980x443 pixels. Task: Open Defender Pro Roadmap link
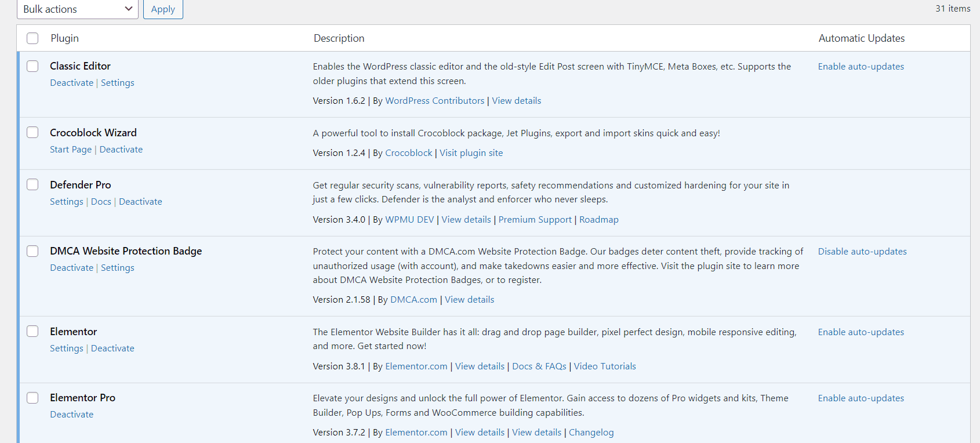[598, 220]
